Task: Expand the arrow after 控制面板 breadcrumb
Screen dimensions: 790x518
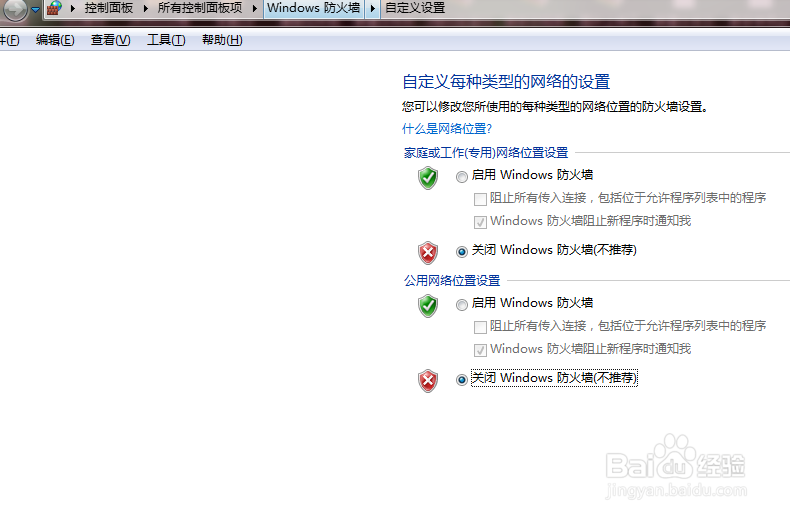Action: 146,8
